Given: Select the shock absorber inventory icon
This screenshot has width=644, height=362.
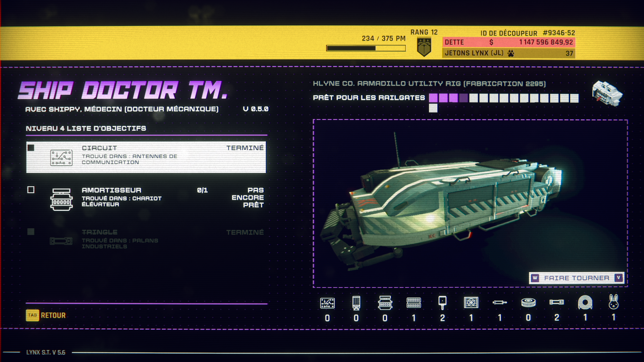Looking at the screenshot, I should tap(385, 302).
